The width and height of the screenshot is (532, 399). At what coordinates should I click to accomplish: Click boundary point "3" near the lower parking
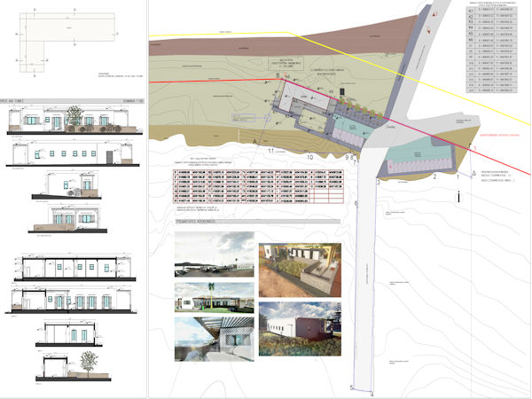[x=379, y=182]
